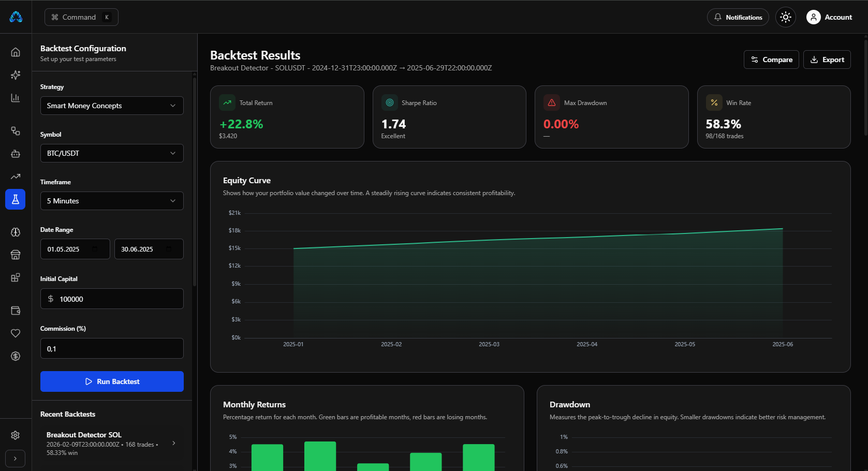Click the Backtest Configuration heading
The height and width of the screenshot is (471, 868).
point(83,48)
